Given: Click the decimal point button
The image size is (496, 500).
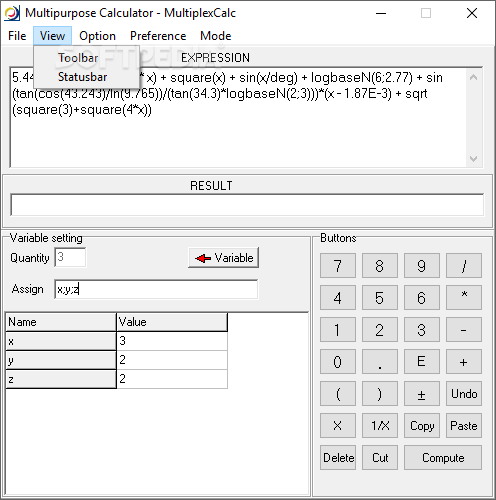Looking at the screenshot, I should pyautogui.click(x=380, y=362).
